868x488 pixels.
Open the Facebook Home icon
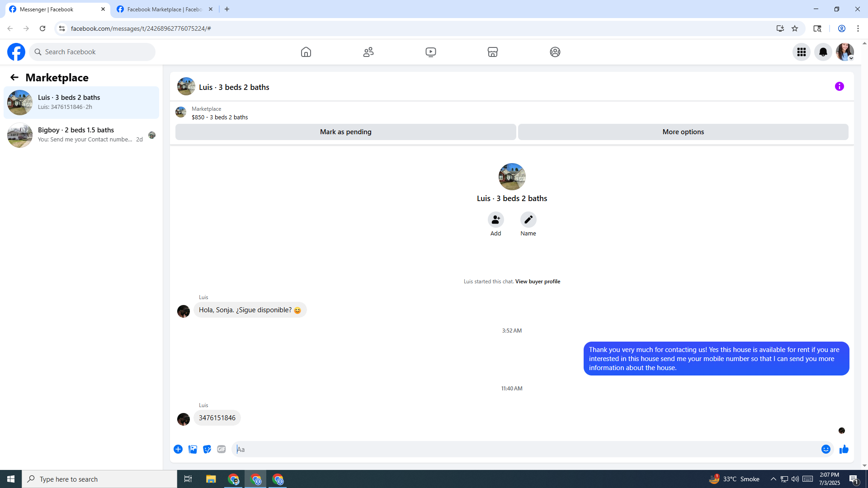coord(306,52)
